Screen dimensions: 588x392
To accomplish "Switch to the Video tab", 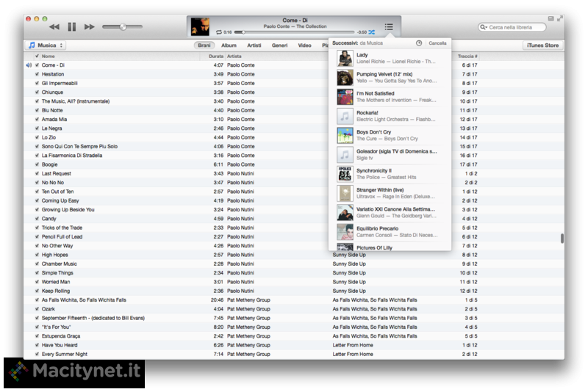I will click(304, 46).
